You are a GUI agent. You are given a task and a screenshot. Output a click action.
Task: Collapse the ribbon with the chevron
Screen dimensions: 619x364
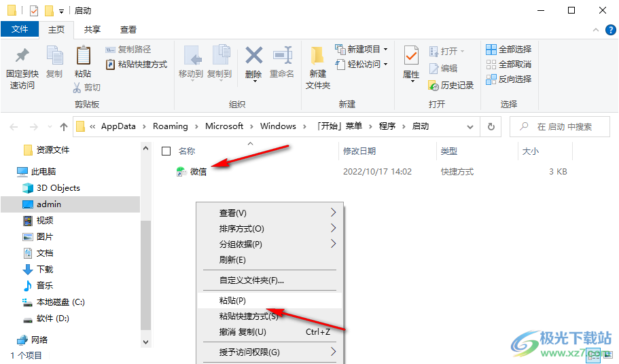(596, 30)
